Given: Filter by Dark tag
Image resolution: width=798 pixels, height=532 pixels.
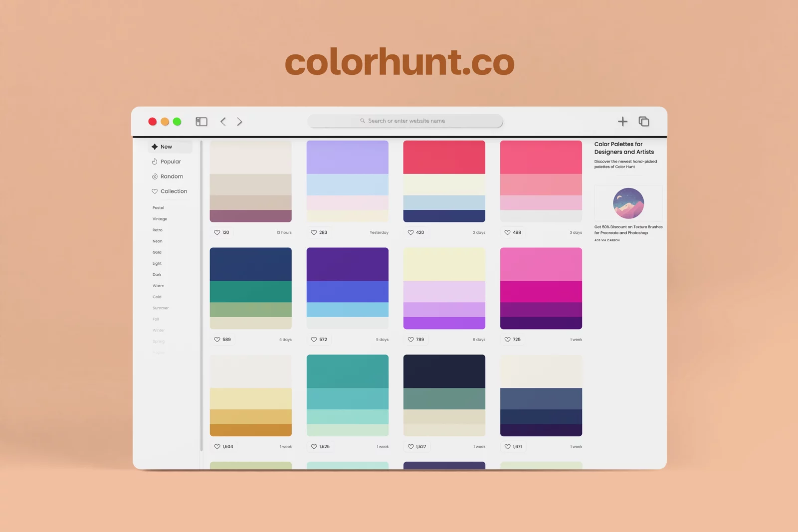Looking at the screenshot, I should (x=157, y=275).
